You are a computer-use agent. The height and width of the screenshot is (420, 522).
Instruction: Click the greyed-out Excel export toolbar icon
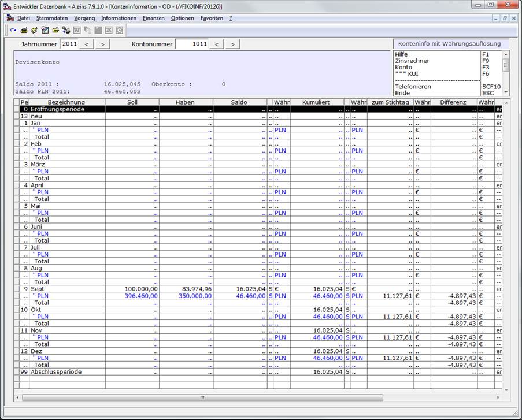coord(109,30)
